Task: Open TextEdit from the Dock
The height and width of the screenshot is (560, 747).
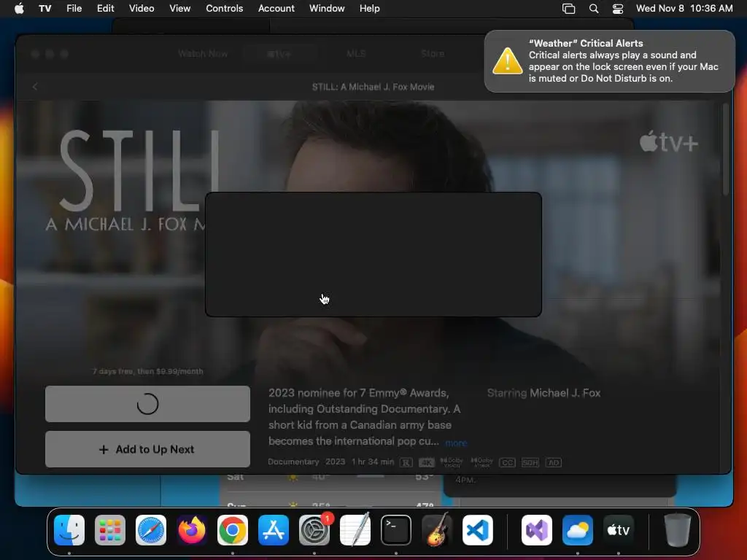Action: tap(355, 530)
